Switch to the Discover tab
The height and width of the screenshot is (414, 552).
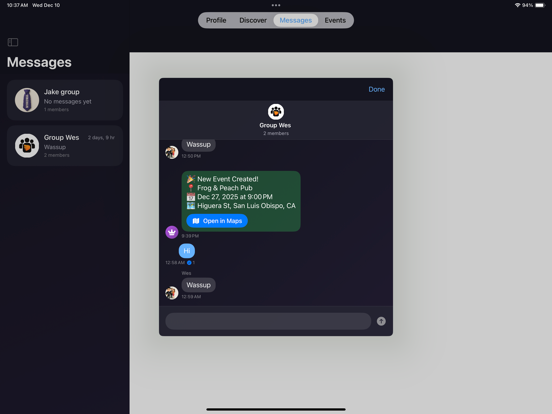(253, 20)
